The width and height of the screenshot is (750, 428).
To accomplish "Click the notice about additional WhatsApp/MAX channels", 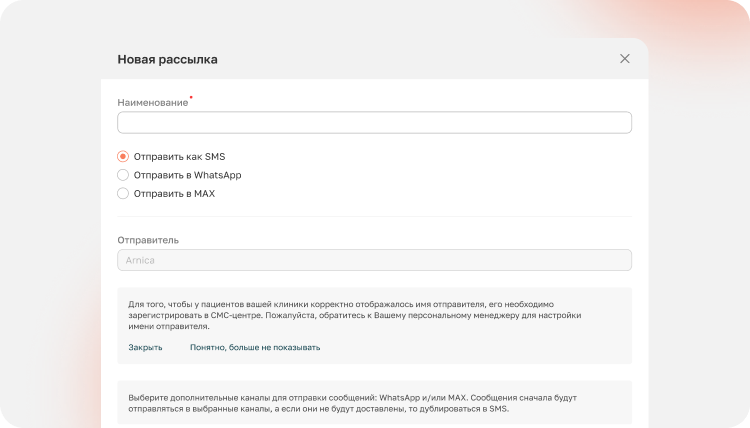I will pyautogui.click(x=353, y=403).
